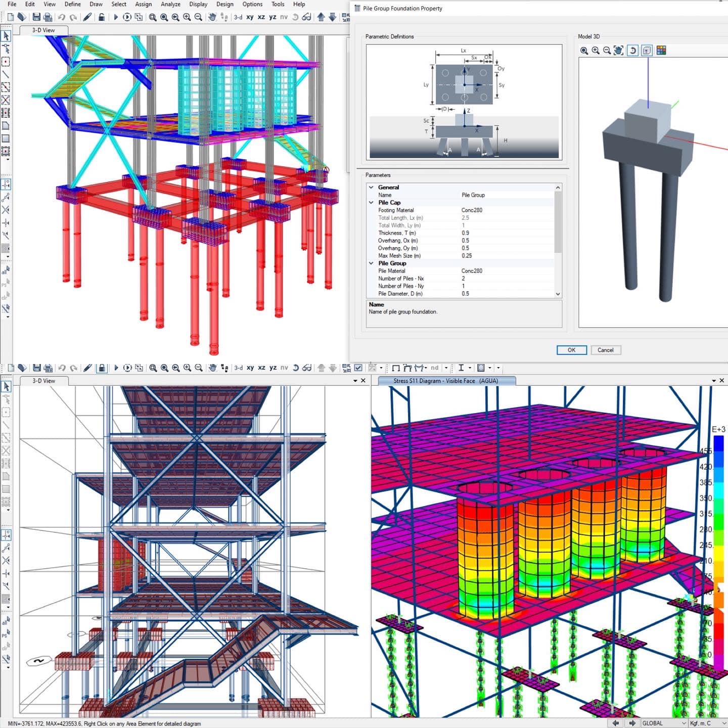Click the Pan hand in the Model 3D toolbar
The width and height of the screenshot is (728, 728).
618,51
